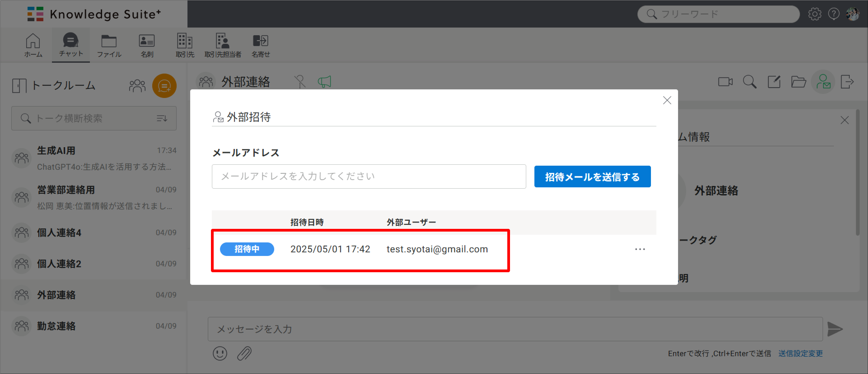Close the 外部招待 dialog
Image resolution: width=868 pixels, height=374 pixels.
(x=667, y=100)
